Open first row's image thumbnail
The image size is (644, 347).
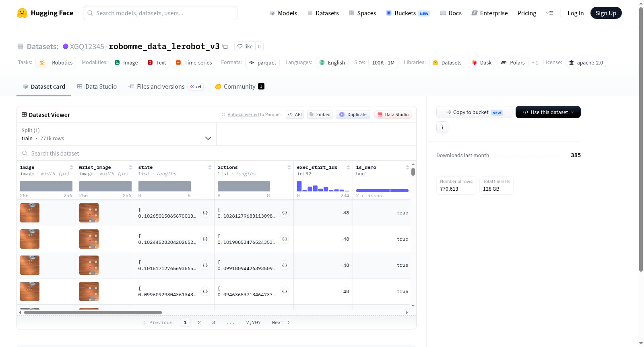tap(30, 213)
